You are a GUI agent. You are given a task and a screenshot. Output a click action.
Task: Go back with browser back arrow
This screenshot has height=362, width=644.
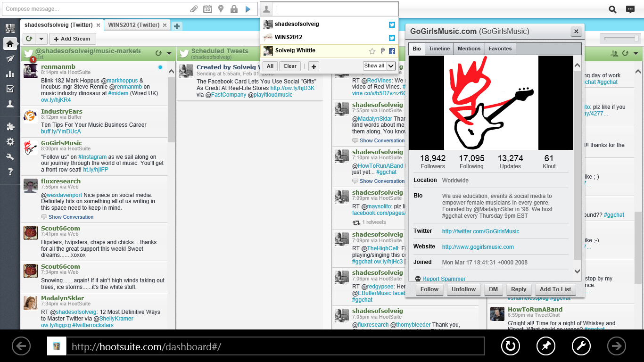pyautogui.click(x=21, y=346)
